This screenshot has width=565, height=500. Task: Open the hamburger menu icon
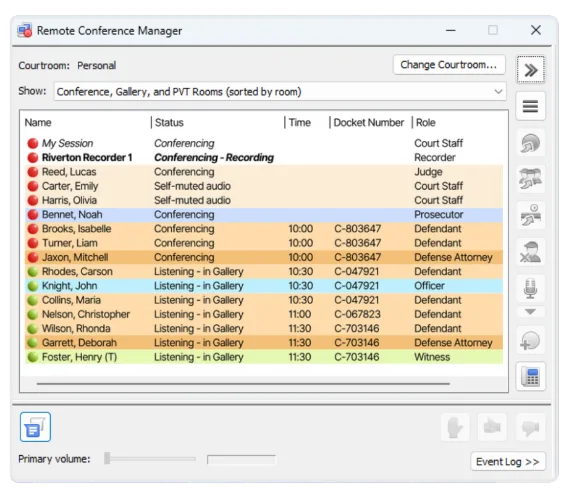[x=530, y=106]
